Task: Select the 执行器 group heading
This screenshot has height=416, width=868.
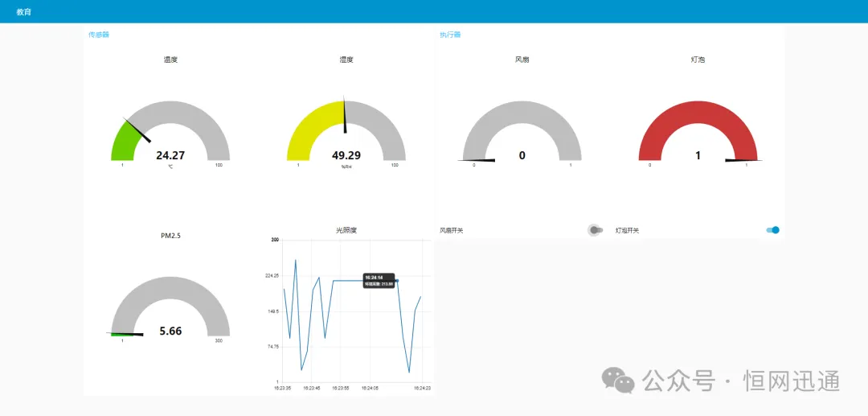Action: [450, 35]
